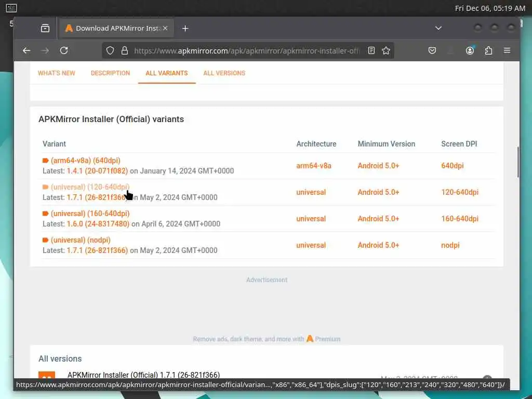
Task: Open the (arm64-v8a) (640dpi) variant link
Action: pos(86,161)
